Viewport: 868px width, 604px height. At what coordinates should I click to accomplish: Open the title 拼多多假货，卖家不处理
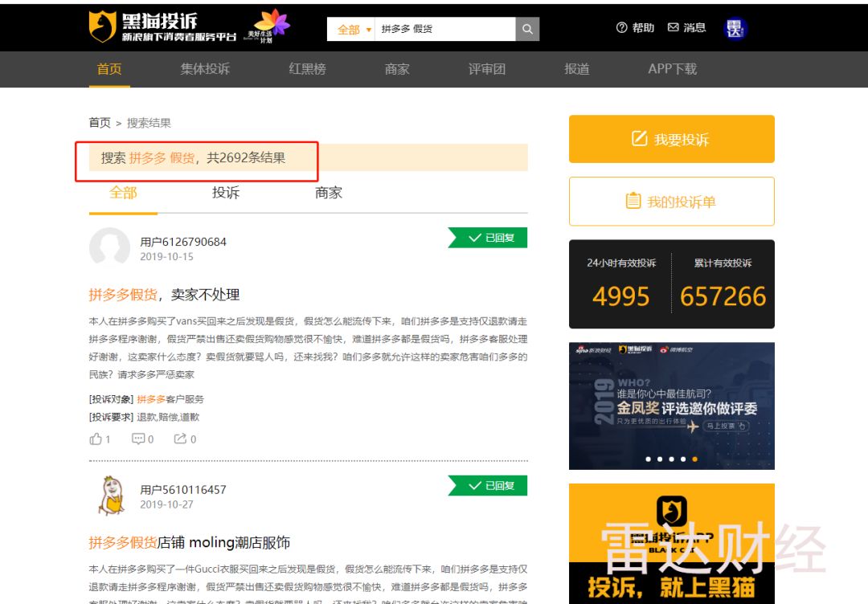164,295
